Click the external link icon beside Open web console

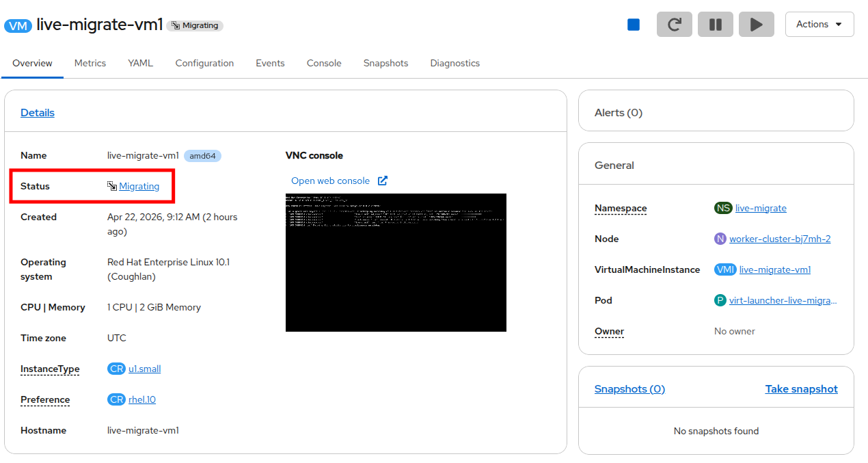383,181
